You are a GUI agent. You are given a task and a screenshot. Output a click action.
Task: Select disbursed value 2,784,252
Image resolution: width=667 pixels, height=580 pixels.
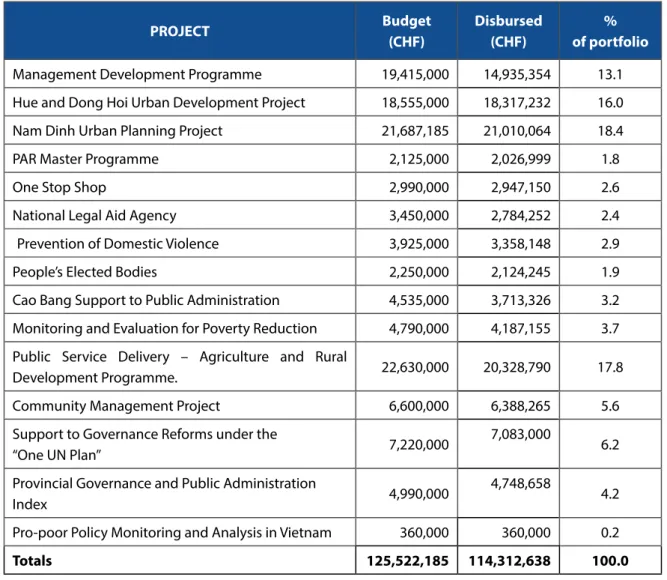[521, 216]
